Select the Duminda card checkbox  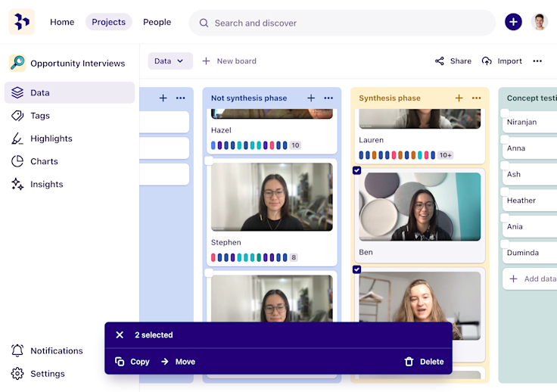505,244
